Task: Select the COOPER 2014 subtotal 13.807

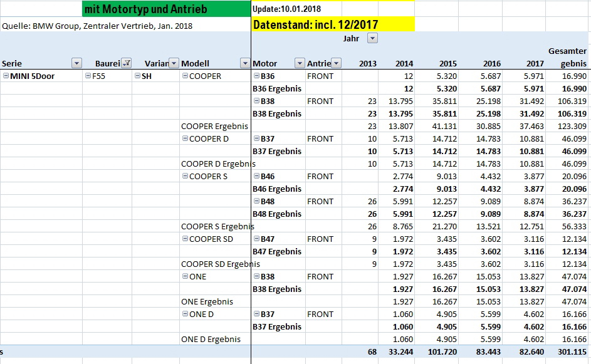Action: [x=400, y=126]
